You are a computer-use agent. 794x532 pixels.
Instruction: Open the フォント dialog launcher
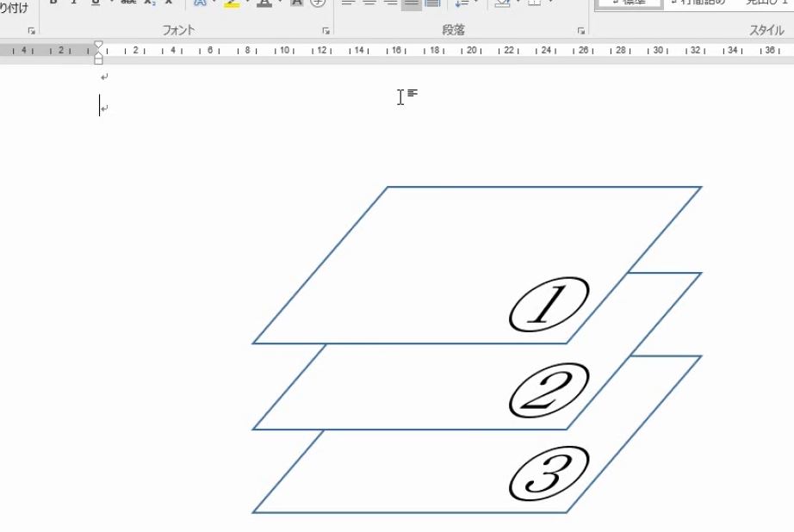(x=326, y=31)
